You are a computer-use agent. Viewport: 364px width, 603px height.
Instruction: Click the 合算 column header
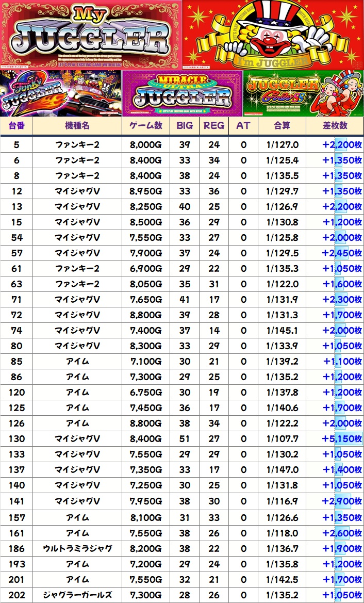tap(282, 126)
